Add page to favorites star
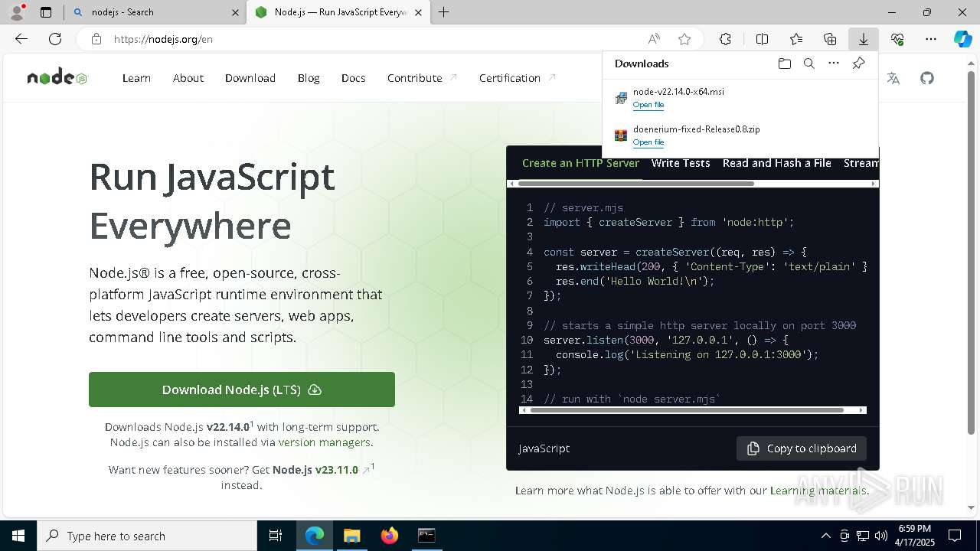 point(684,39)
